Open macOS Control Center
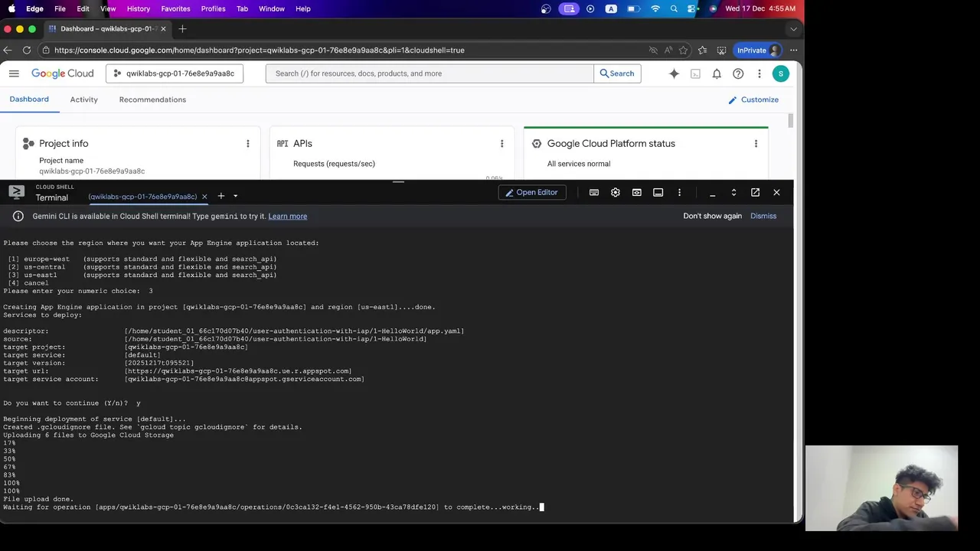 pyautogui.click(x=691, y=8)
